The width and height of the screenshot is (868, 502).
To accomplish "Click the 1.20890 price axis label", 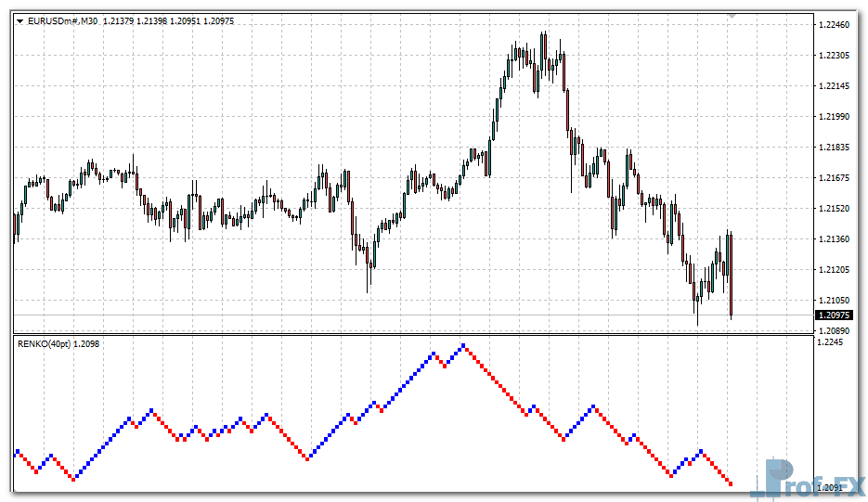I will (x=835, y=330).
